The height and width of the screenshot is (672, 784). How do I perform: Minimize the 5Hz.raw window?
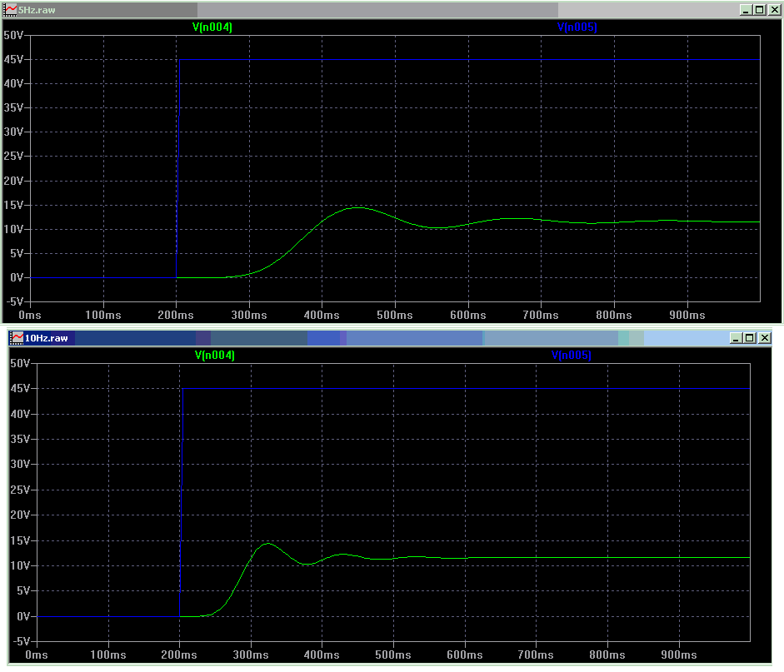(746, 10)
